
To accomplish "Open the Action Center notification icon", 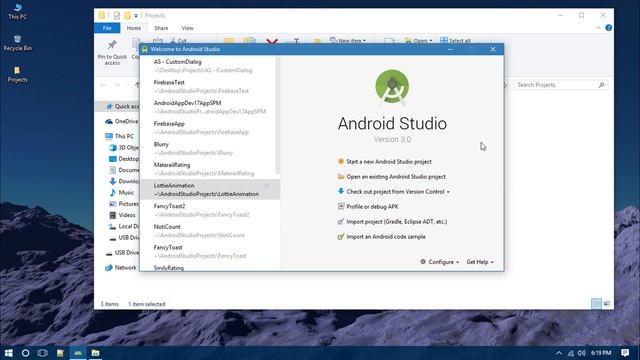I will 625,353.
